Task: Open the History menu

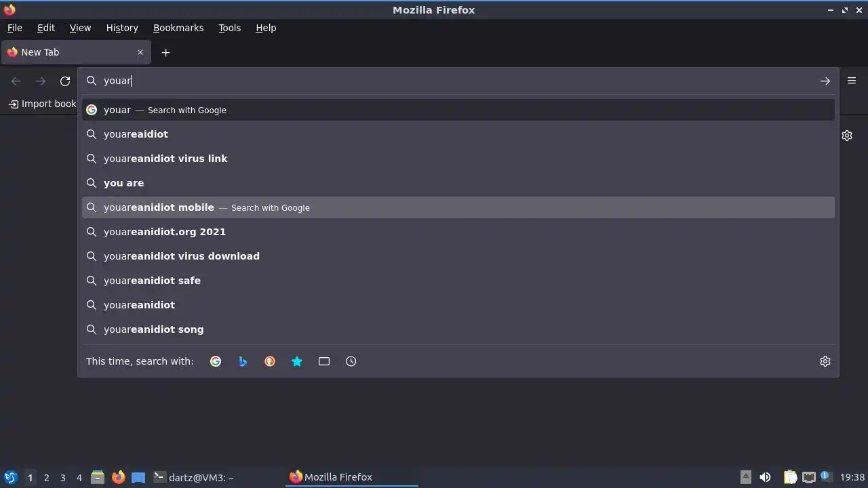Action: tap(122, 28)
